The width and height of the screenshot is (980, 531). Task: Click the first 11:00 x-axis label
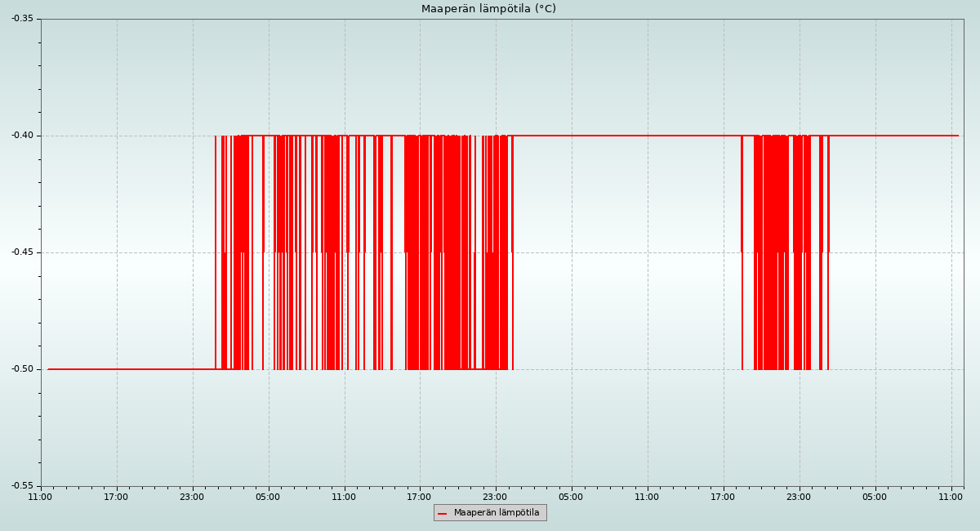click(x=41, y=497)
